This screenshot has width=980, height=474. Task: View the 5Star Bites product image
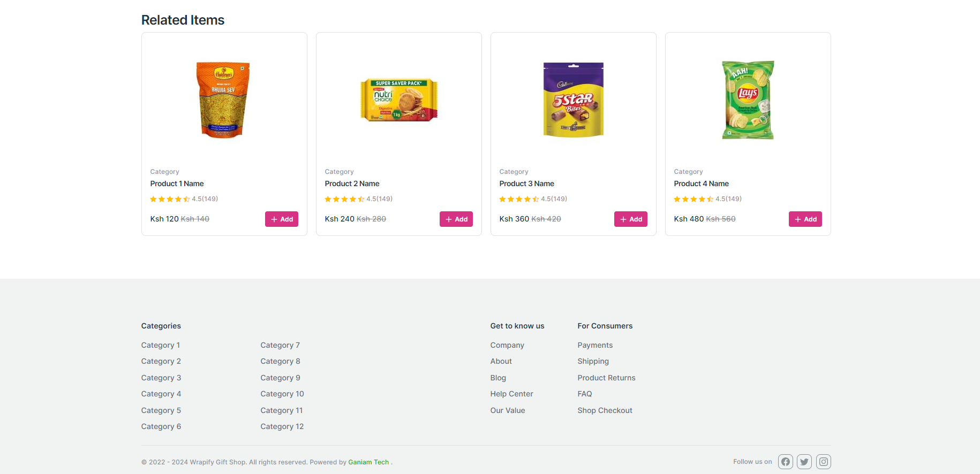(574, 100)
